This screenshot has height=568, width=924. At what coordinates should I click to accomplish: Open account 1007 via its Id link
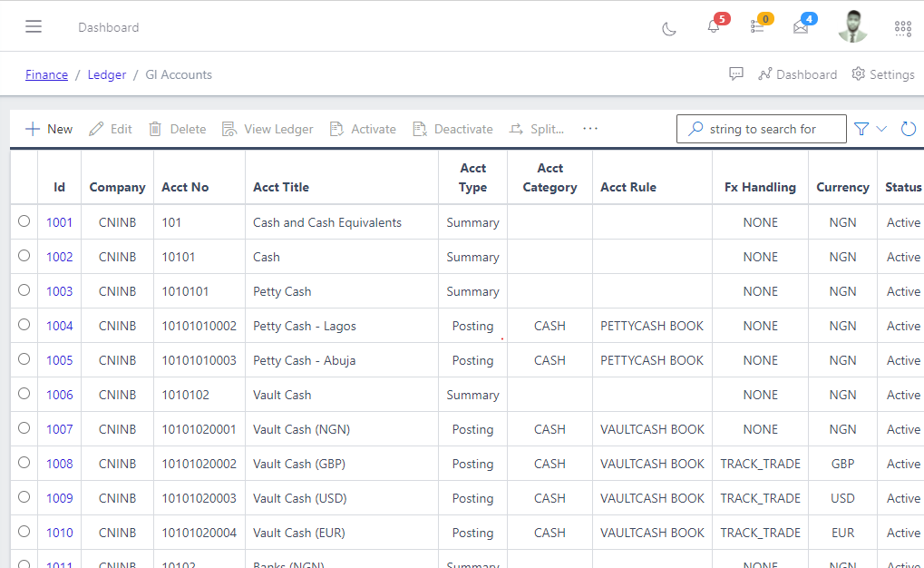pyautogui.click(x=59, y=427)
